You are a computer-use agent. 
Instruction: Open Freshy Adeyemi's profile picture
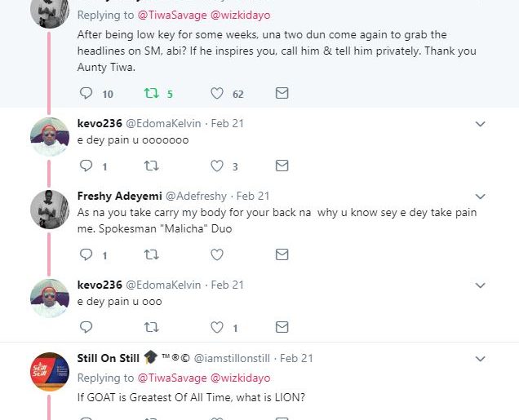point(49,210)
